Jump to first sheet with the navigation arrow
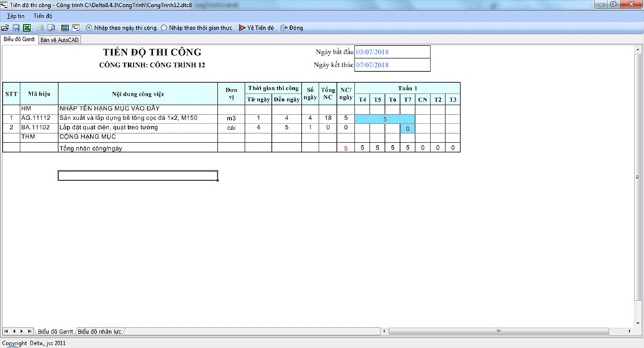Viewport: 644px width, 348px height. click(6, 331)
